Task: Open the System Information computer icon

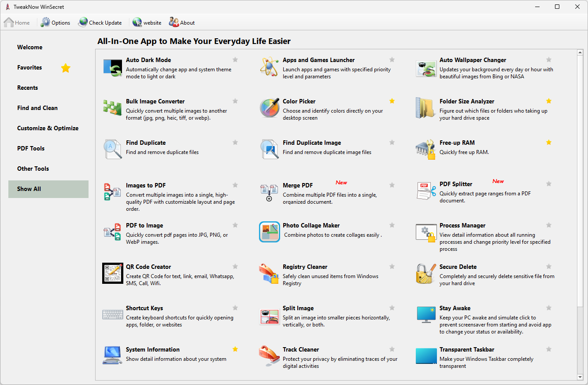Action: click(113, 356)
